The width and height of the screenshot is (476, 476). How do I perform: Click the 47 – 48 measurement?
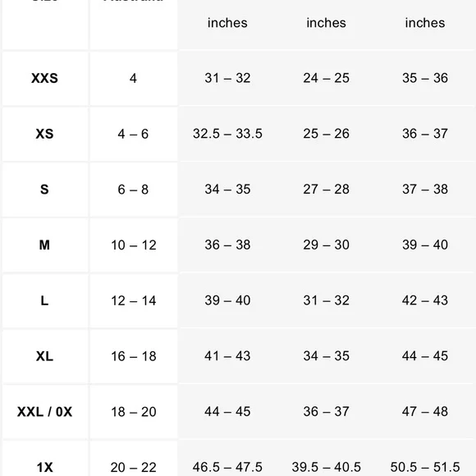(424, 411)
